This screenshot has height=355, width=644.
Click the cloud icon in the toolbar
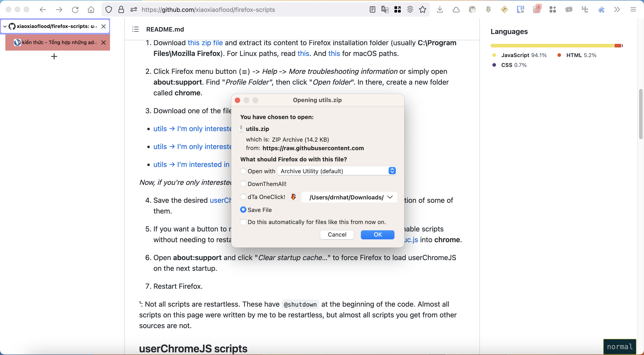point(456,9)
